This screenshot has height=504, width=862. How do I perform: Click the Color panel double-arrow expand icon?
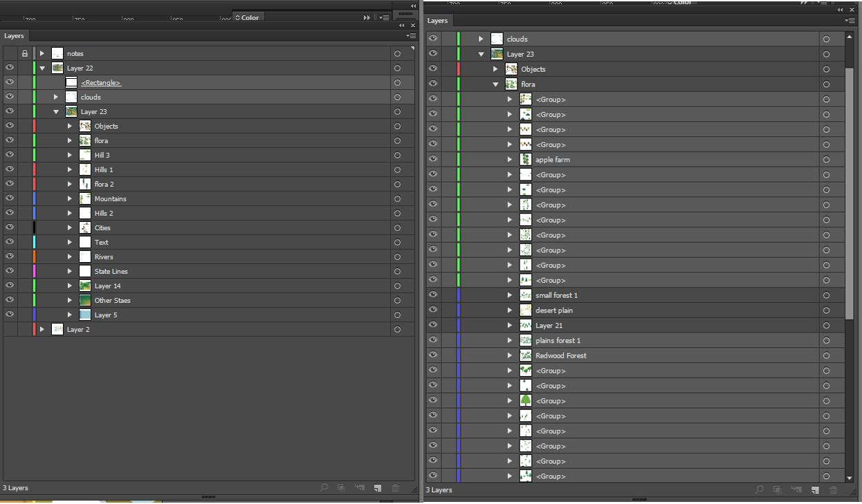367,17
